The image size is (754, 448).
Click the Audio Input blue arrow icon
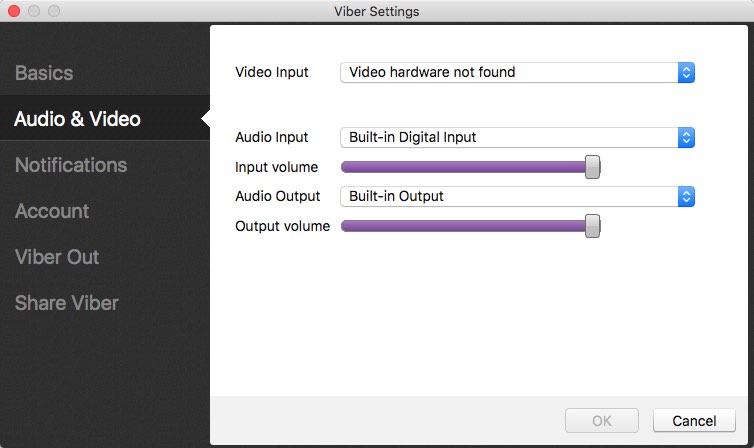[x=686, y=137]
